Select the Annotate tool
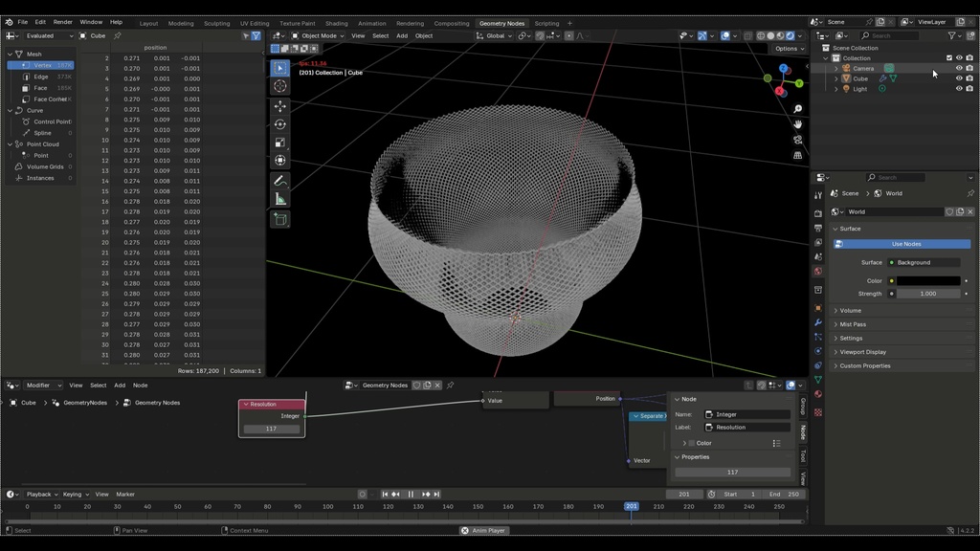Screen dimensions: 980x551 (280, 181)
